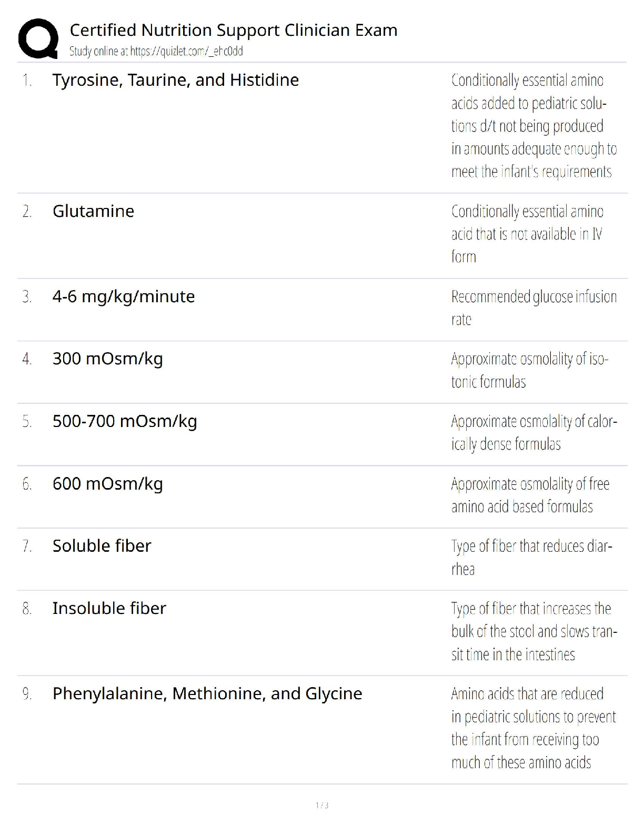644x834 pixels.
Task: Click the Quizlet Q logo icon
Action: click(38, 38)
